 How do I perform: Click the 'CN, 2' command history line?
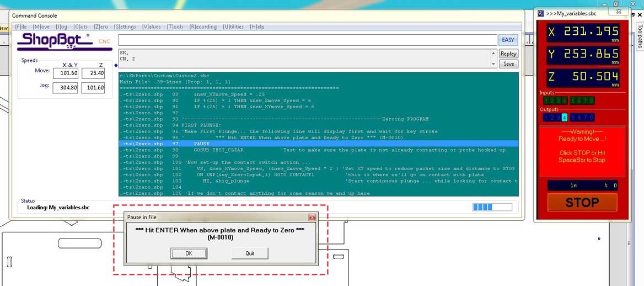(127, 59)
